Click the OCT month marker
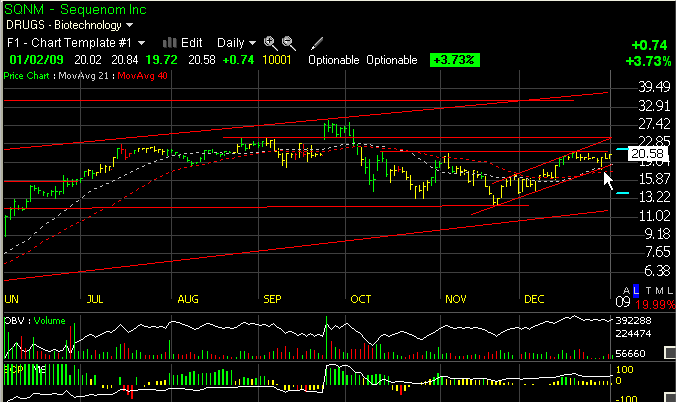678x402 pixels. 361,299
